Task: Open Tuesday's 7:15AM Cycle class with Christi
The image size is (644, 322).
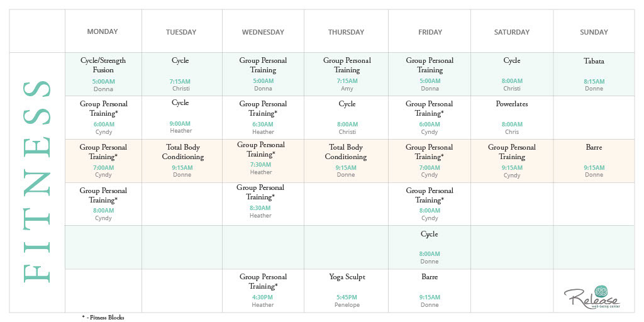Action: point(180,74)
